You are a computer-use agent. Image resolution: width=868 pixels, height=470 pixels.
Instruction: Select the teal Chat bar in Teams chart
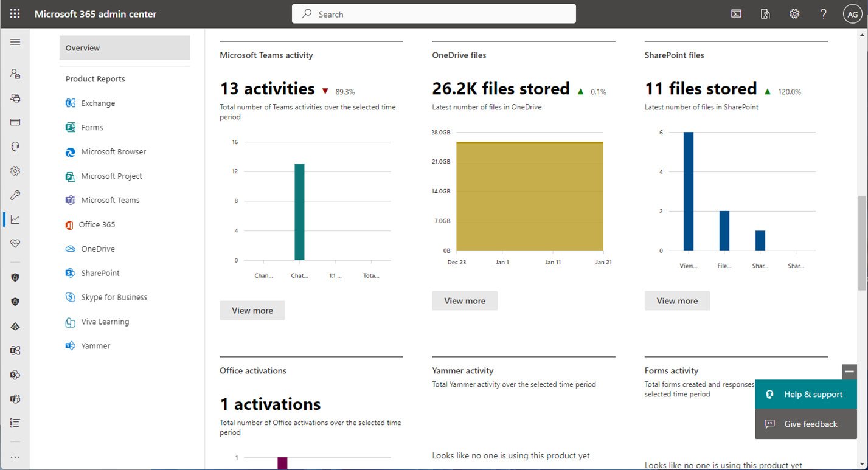[x=299, y=212]
